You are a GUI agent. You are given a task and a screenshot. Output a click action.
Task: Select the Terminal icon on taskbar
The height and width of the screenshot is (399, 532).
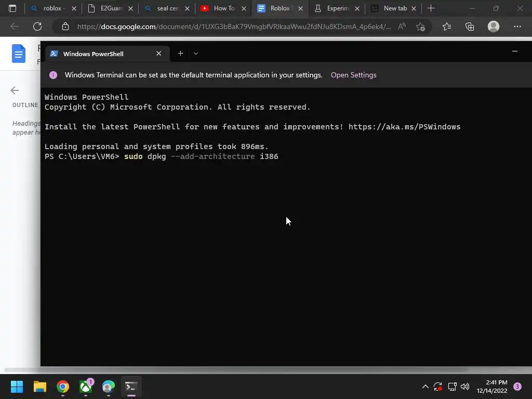(x=131, y=387)
